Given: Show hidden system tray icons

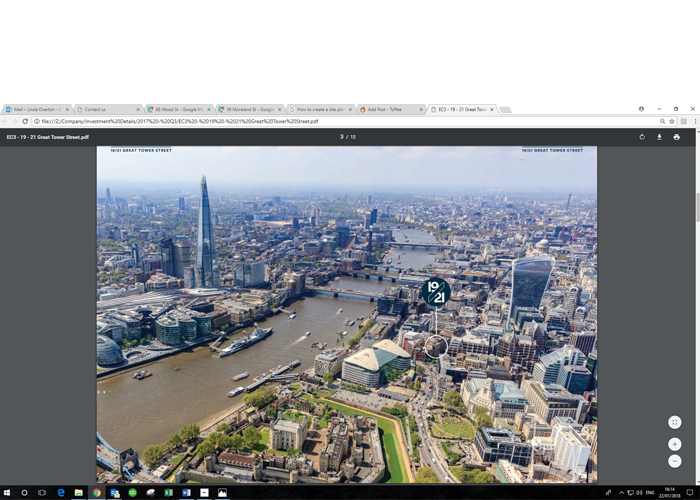Looking at the screenshot, I should point(622,493).
